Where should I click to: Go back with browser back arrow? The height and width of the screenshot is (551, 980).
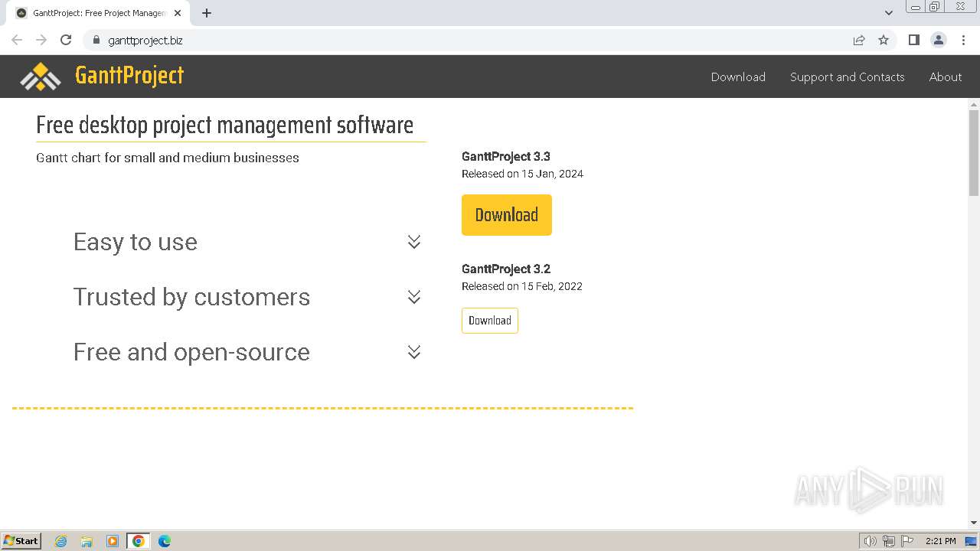coord(17,40)
